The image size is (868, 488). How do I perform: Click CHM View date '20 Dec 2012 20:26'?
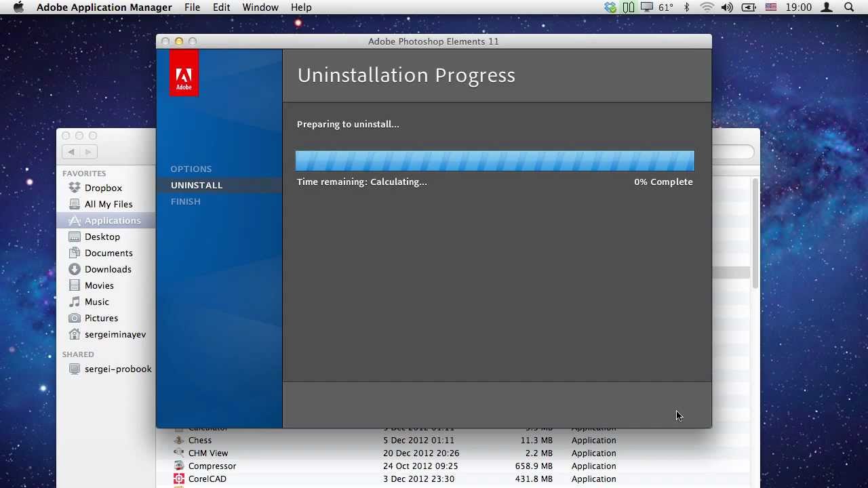click(x=421, y=453)
